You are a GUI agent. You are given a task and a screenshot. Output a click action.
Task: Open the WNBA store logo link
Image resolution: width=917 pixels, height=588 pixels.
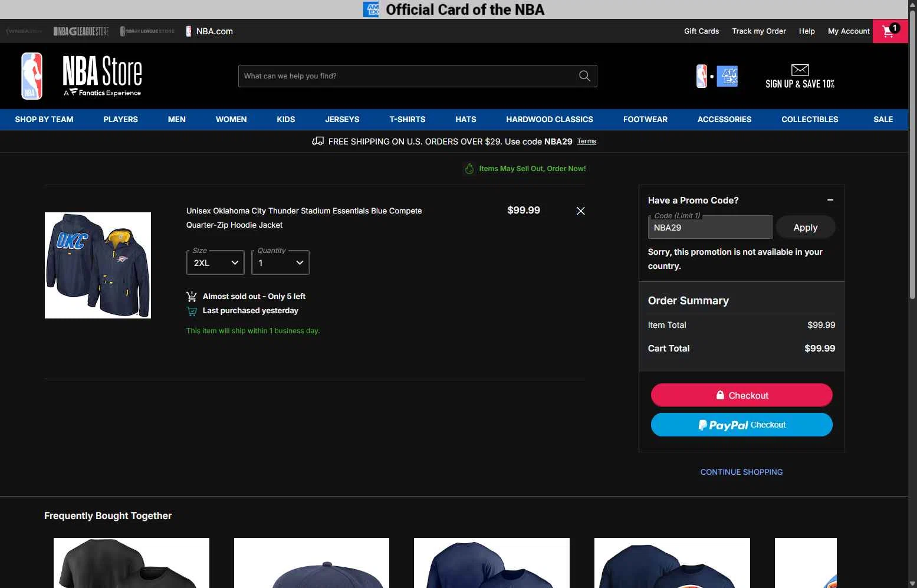24,31
